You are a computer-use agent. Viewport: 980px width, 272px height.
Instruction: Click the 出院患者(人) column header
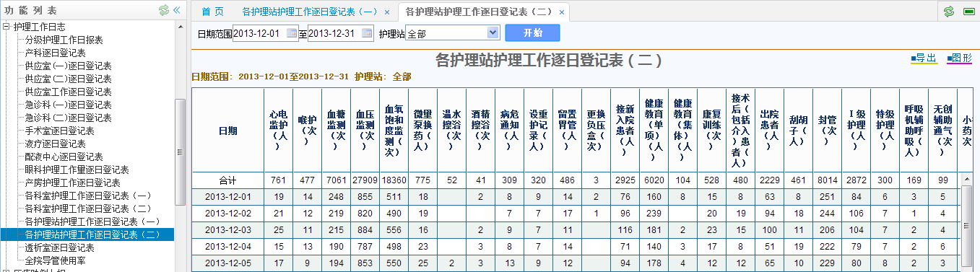[x=769, y=131]
